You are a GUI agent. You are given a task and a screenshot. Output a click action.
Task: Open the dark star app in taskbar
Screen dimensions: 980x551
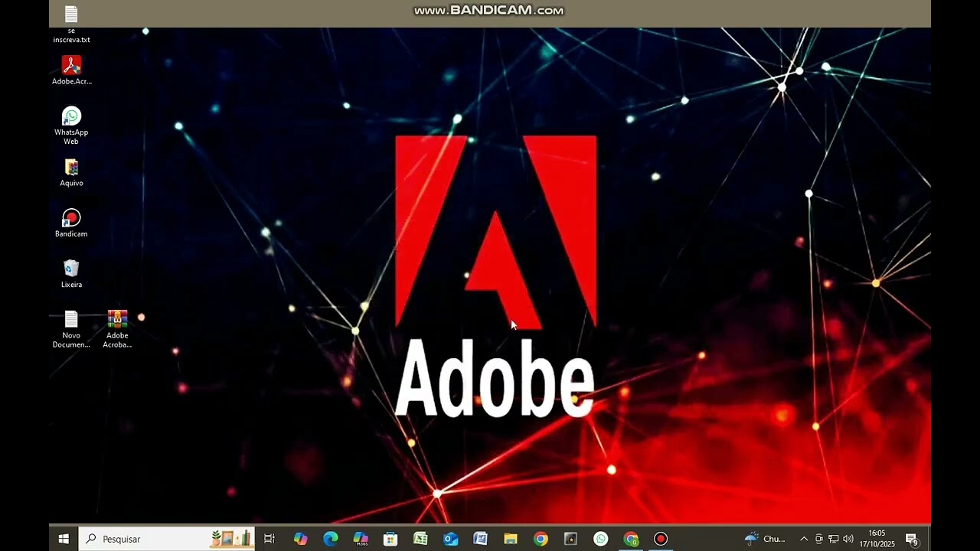pos(570,539)
